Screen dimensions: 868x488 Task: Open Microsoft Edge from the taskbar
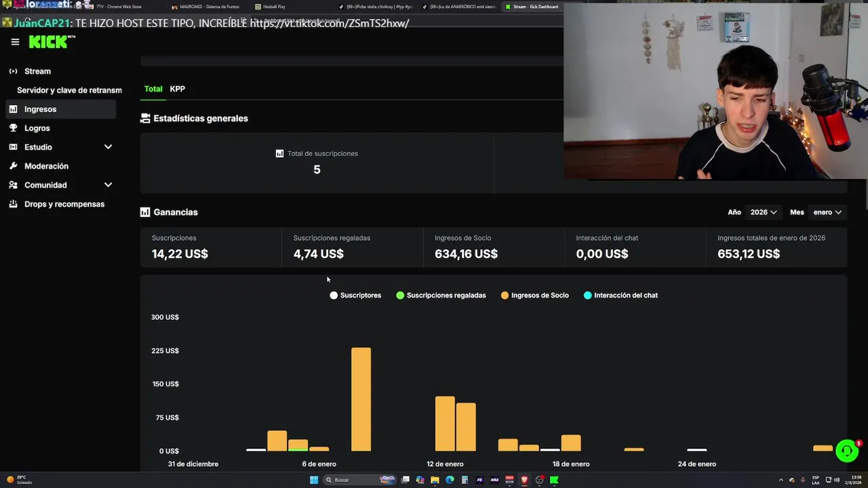[450, 480]
